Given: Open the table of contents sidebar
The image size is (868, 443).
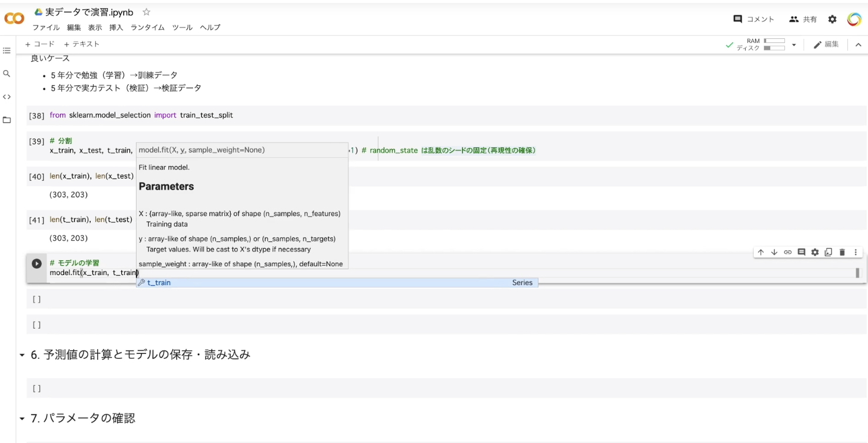Looking at the screenshot, I should click(6, 50).
